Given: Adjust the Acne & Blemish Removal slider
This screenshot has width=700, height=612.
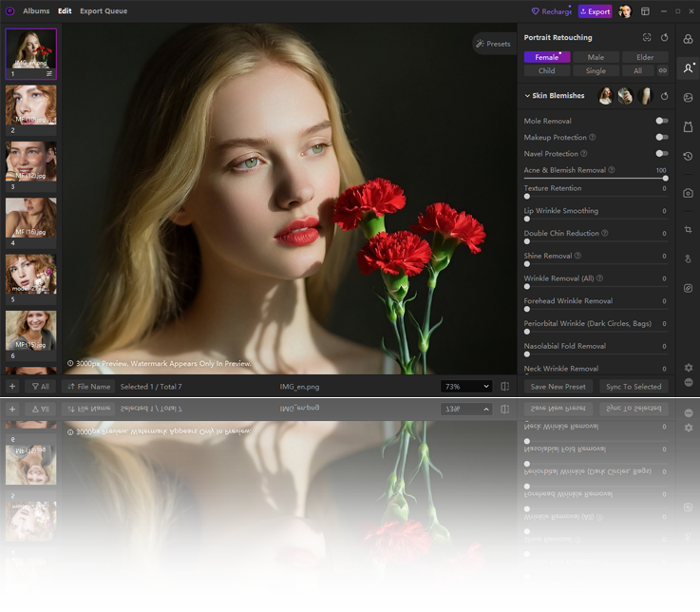Looking at the screenshot, I should (x=596, y=179).
